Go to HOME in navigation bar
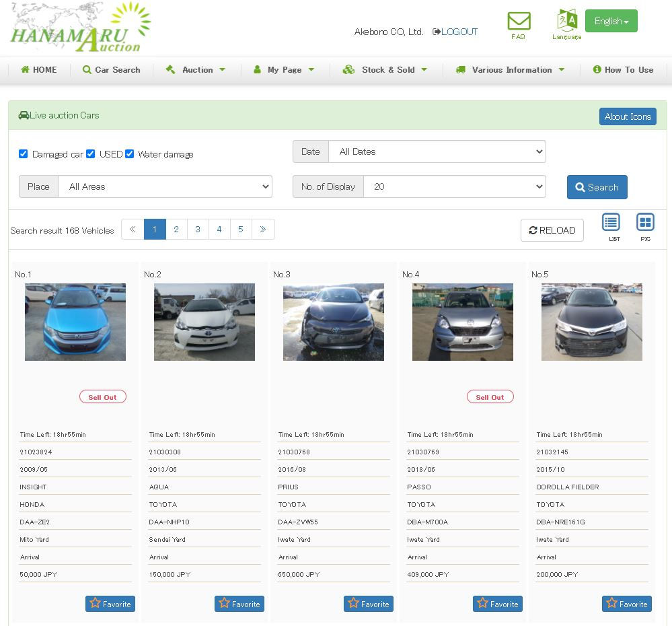Viewport: 672px width, 626px height. click(x=38, y=70)
